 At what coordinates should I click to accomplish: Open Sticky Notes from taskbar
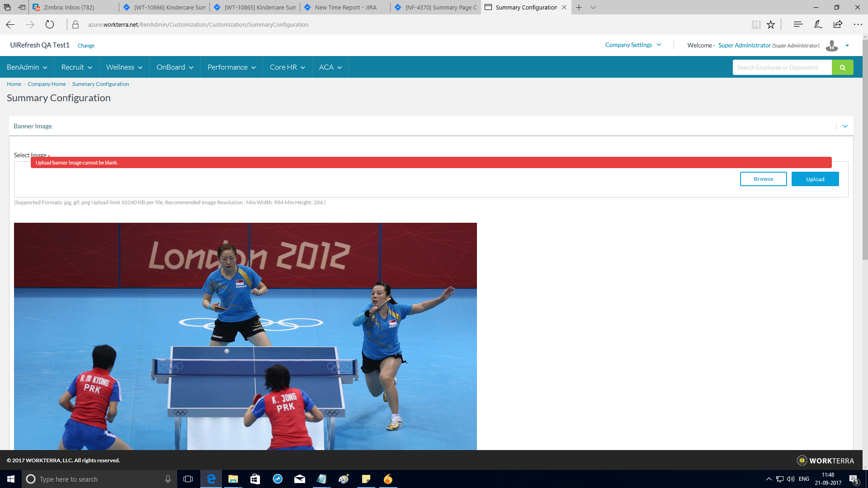[x=366, y=479]
